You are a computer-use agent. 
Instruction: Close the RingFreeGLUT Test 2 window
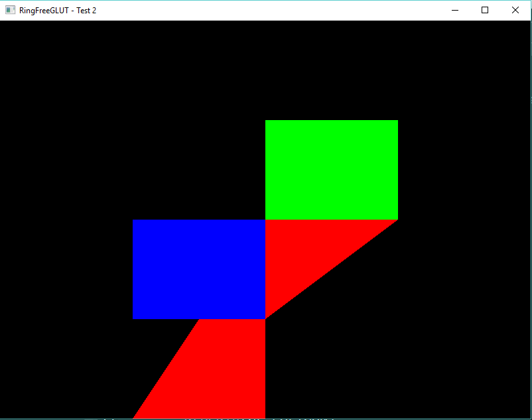pos(515,10)
